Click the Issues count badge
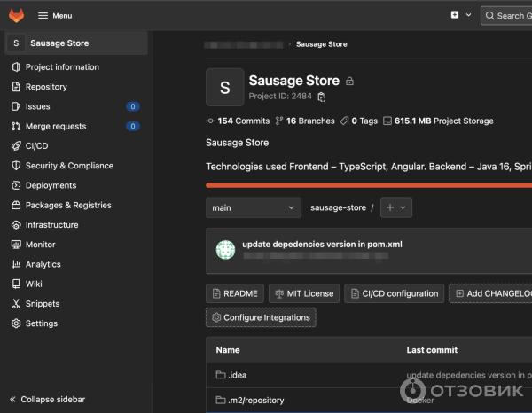 (x=133, y=106)
